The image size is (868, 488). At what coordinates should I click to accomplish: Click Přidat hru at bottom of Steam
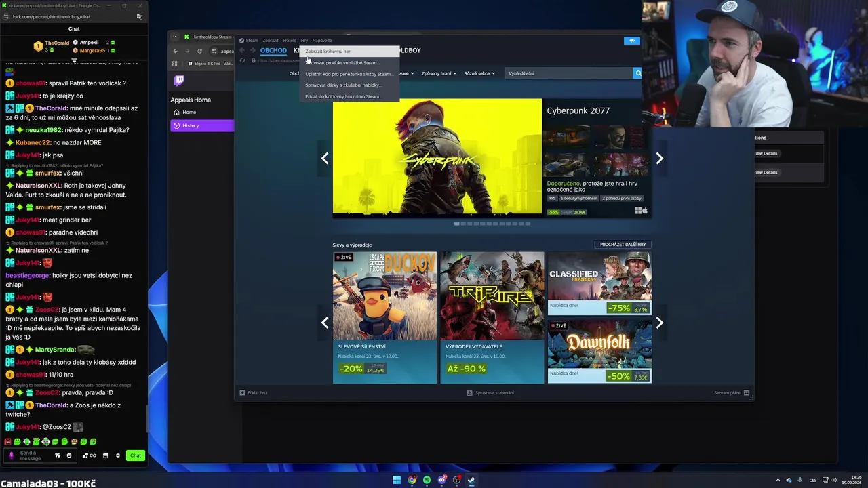(253, 393)
